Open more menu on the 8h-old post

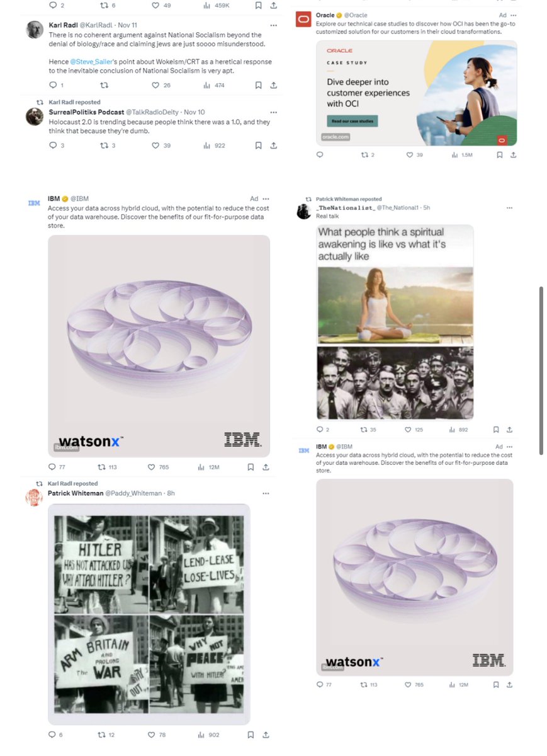click(x=266, y=493)
